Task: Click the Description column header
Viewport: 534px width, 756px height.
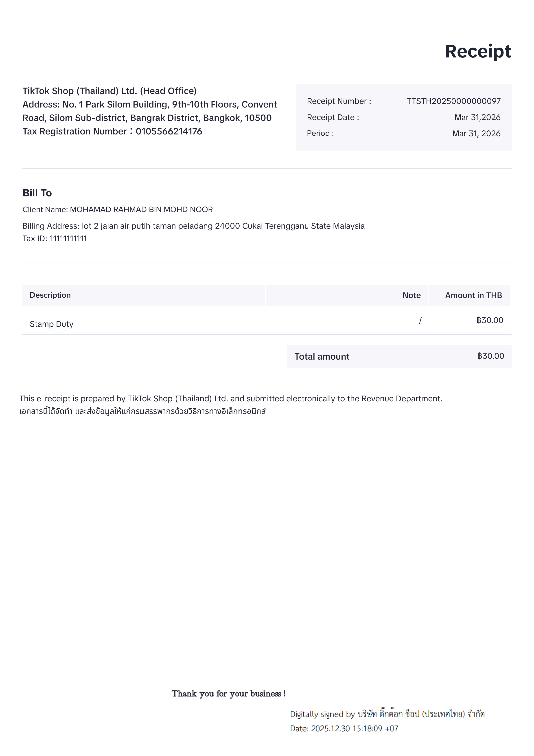Action: pos(50,295)
